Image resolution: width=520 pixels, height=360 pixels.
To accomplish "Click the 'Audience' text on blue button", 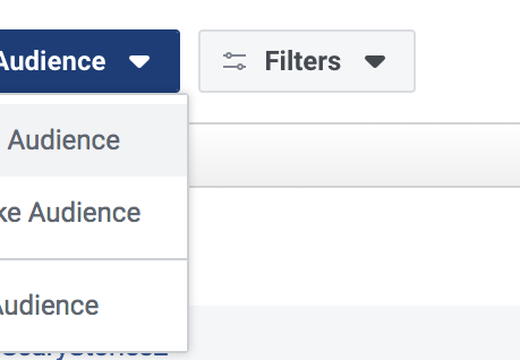I will click(52, 61).
